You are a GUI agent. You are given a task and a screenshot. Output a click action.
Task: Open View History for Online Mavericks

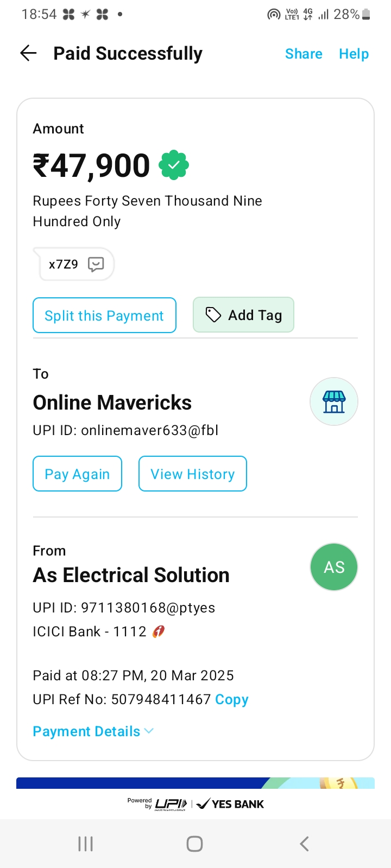pos(193,474)
